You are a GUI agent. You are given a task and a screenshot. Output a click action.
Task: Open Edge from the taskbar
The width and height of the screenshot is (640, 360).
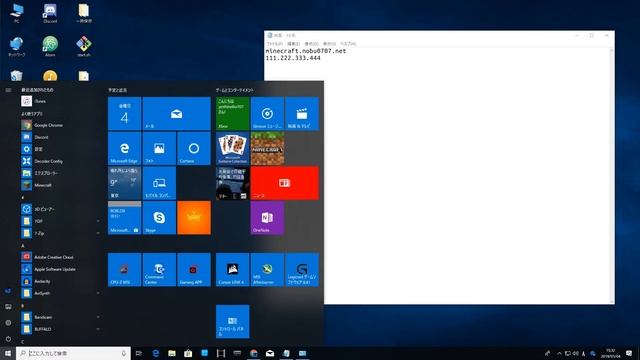pyautogui.click(x=156, y=353)
